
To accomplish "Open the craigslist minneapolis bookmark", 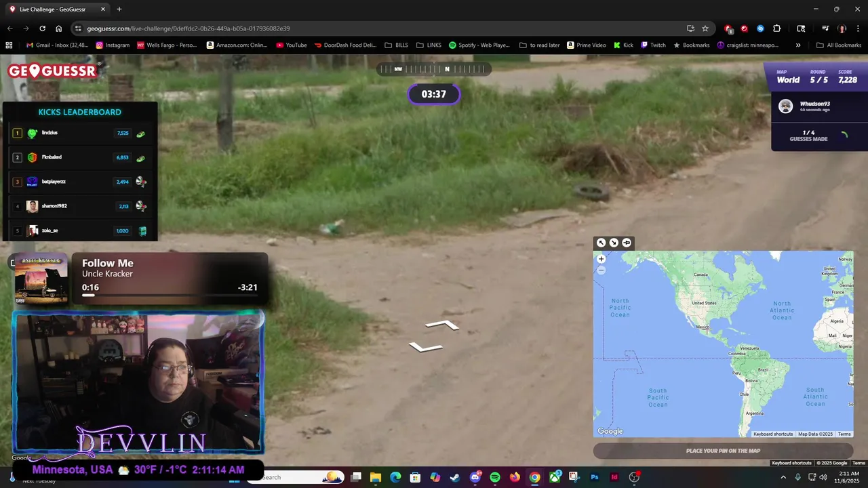I will click(748, 45).
